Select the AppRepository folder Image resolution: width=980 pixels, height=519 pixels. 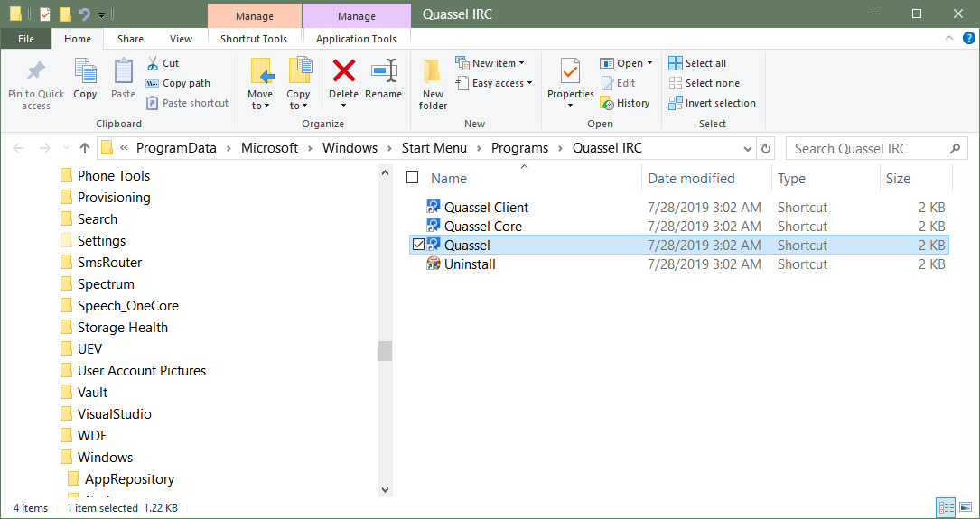(121, 479)
